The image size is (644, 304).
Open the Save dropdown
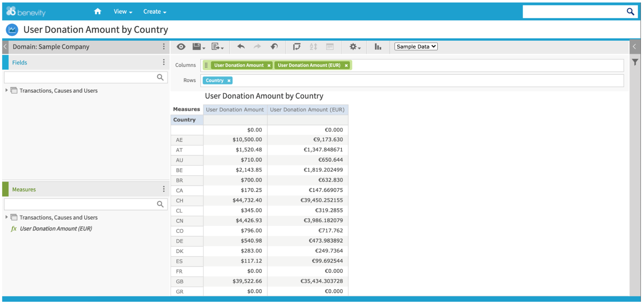point(199,47)
